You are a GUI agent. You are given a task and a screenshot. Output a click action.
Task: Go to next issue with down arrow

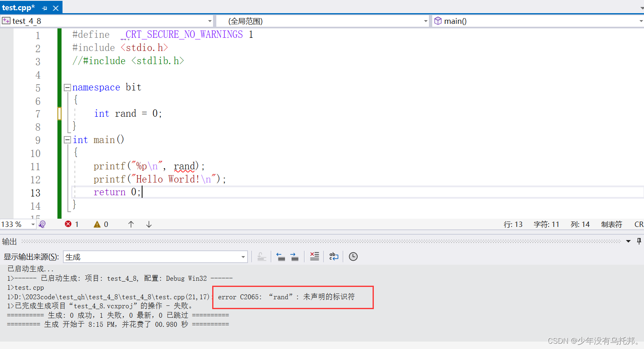click(x=149, y=224)
